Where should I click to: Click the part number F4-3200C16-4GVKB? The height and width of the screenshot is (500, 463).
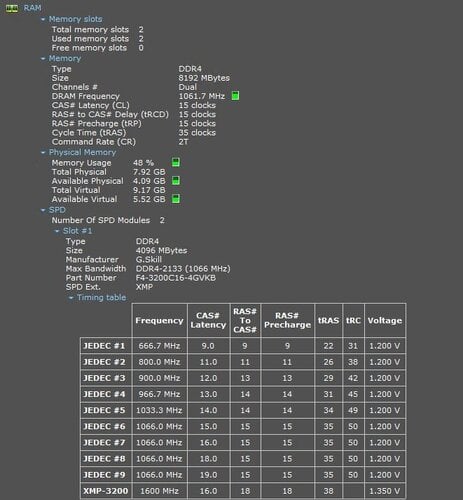click(176, 278)
